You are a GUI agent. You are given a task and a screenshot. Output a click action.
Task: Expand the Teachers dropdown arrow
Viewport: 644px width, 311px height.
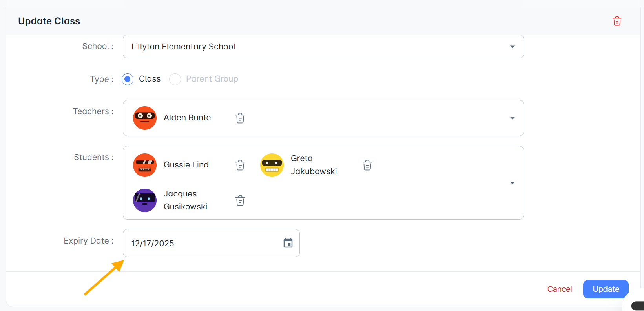[x=512, y=118]
